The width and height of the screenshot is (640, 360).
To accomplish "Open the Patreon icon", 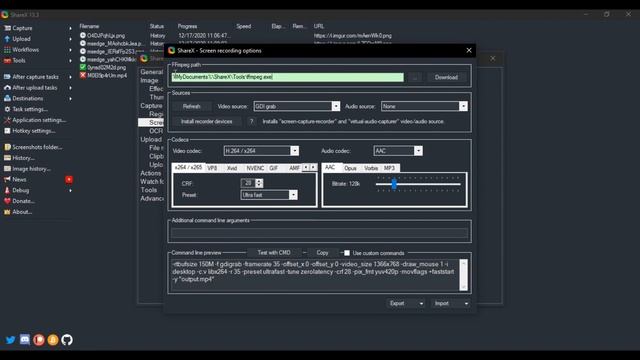I will click(x=39, y=340).
